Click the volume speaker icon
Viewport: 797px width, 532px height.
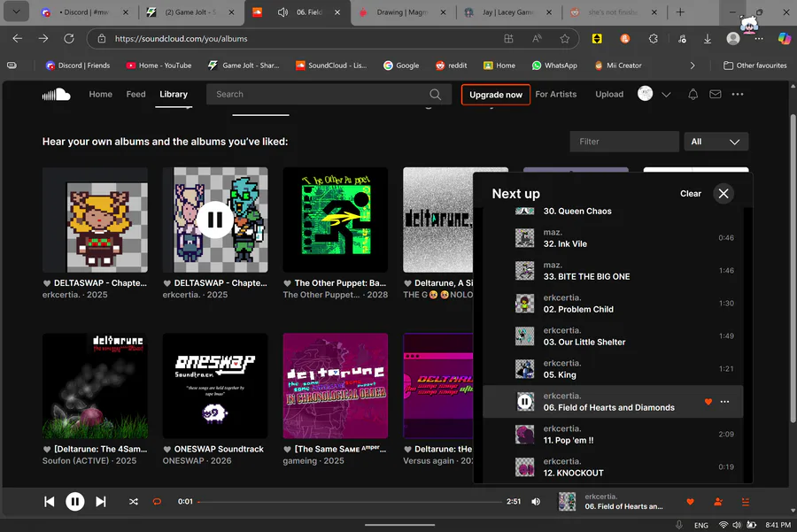537,502
